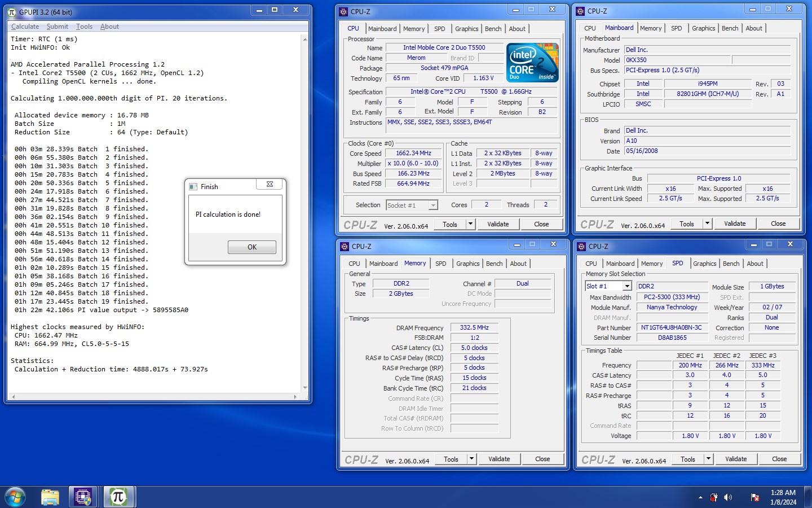Select SPD tab in Mainboard window
The height and width of the screenshot is (508, 812).
pyautogui.click(x=677, y=28)
